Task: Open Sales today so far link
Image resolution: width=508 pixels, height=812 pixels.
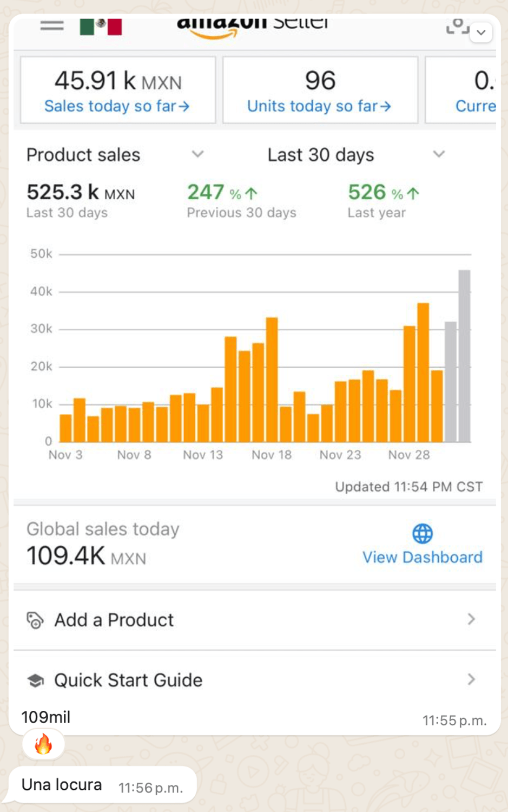Action: tap(117, 106)
